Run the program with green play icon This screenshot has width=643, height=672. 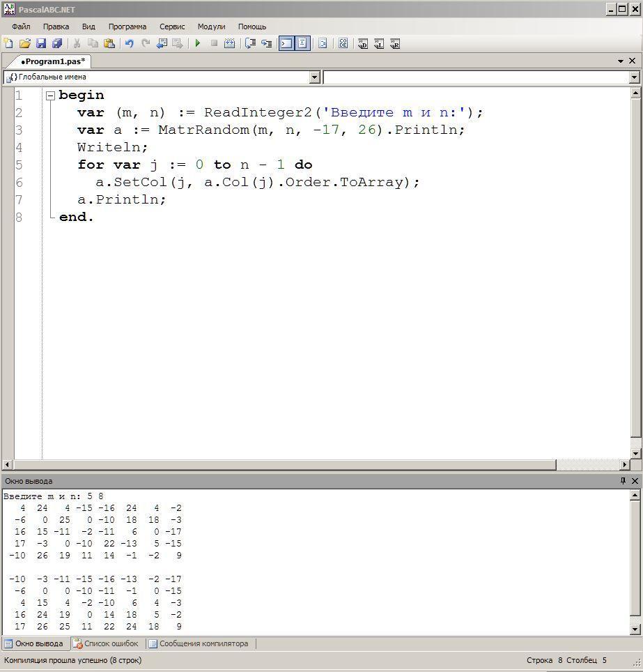tap(197, 43)
